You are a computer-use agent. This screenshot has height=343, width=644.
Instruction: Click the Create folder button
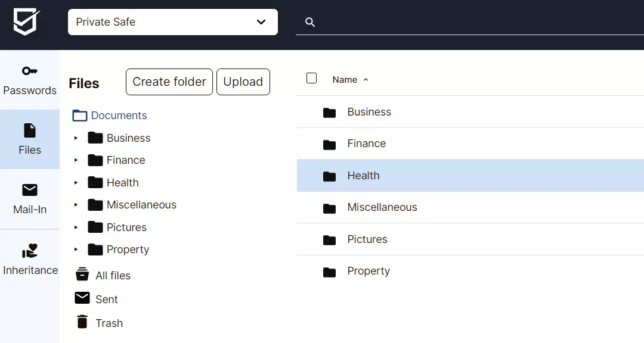[x=169, y=82]
